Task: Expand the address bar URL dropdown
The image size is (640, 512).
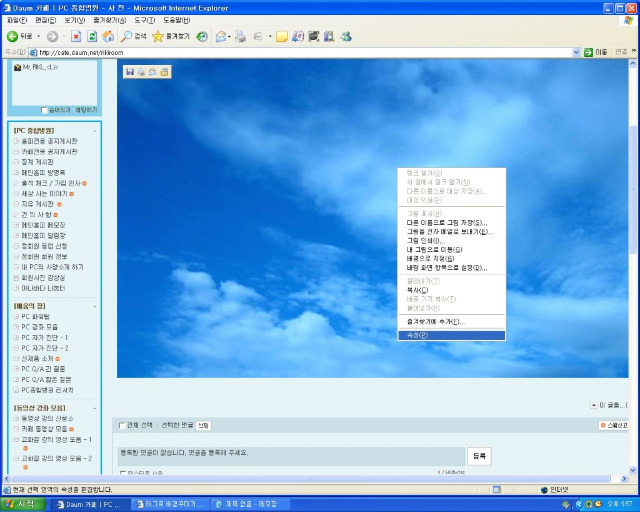Action: coord(576,52)
